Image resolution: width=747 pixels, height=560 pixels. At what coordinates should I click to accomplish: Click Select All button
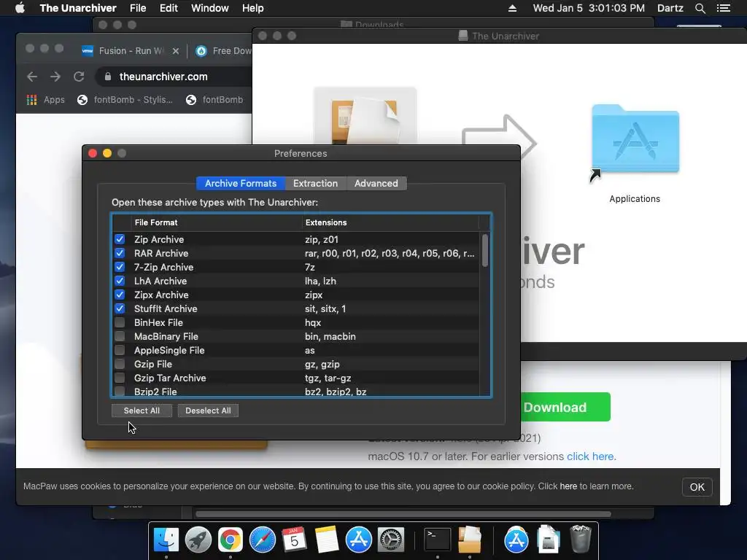[142, 411]
